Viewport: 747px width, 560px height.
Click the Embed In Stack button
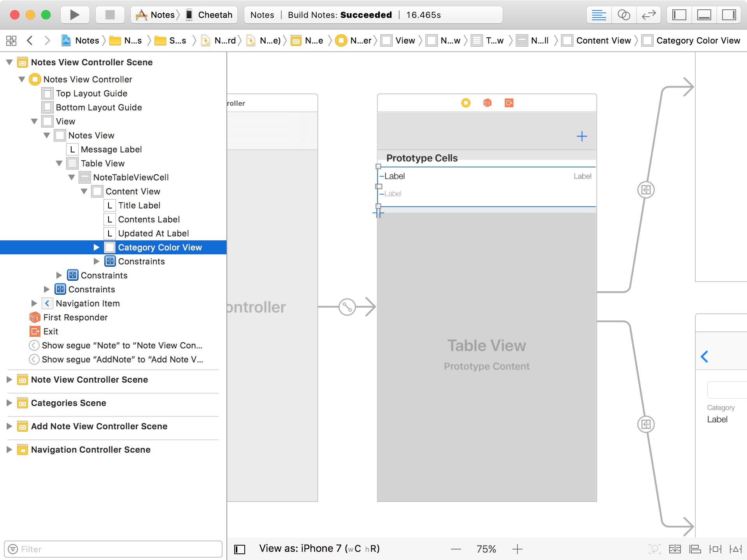click(675, 549)
